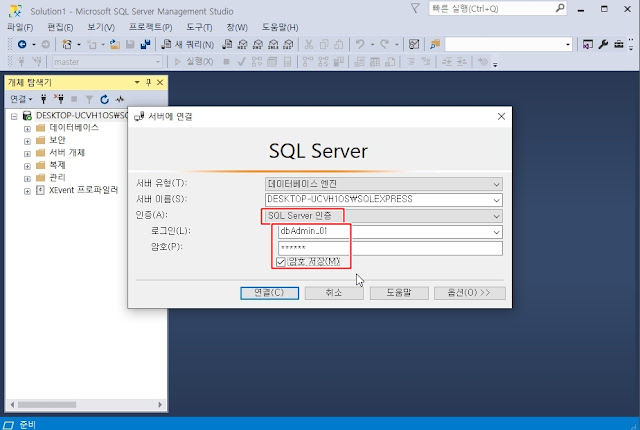
Task: Click the find in files icon
Action: click(435, 44)
